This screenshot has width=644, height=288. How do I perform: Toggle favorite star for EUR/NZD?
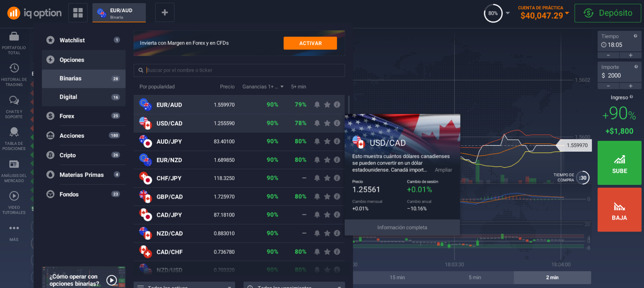tap(327, 160)
